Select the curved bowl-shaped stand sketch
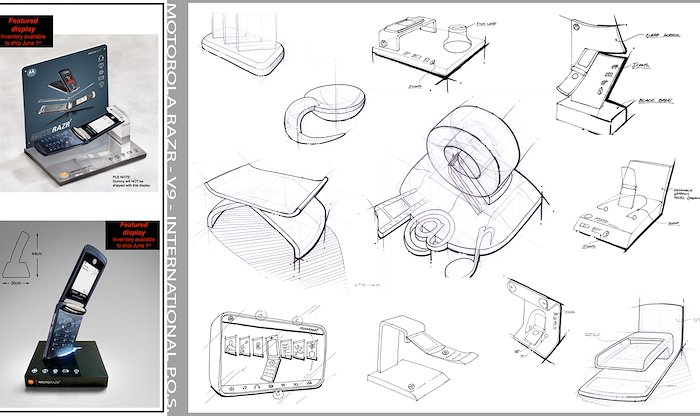This screenshot has width=700, height=416. [325, 114]
